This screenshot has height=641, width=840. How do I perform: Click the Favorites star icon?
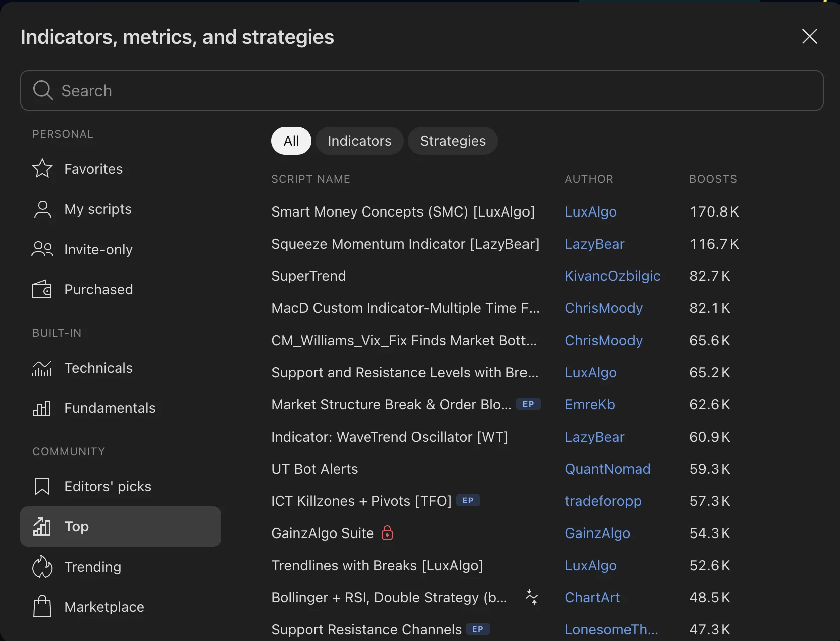tap(42, 169)
